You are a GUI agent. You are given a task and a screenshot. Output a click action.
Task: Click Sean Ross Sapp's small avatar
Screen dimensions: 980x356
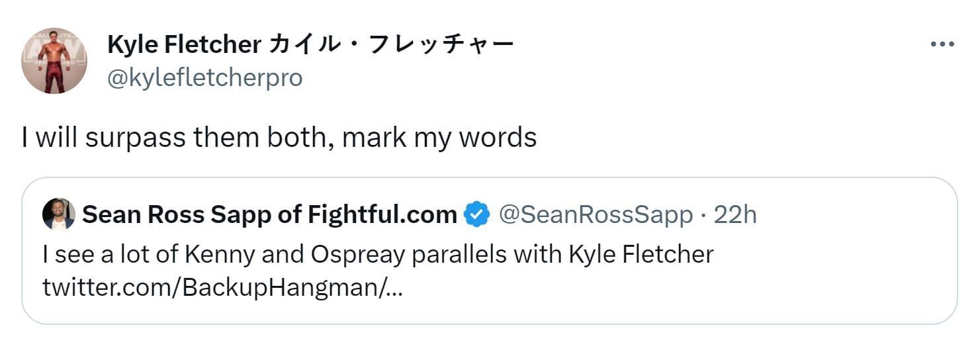[58, 214]
